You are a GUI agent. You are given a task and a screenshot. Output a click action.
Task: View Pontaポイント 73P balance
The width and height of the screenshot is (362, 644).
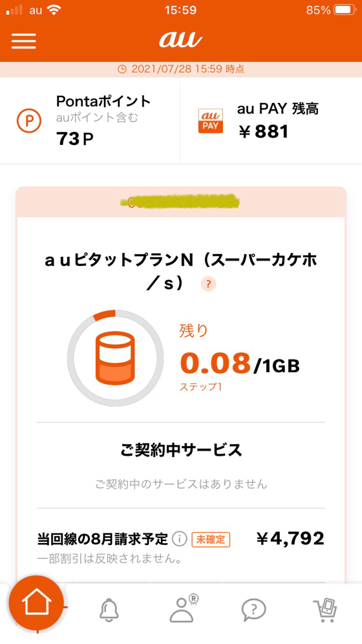(90, 120)
